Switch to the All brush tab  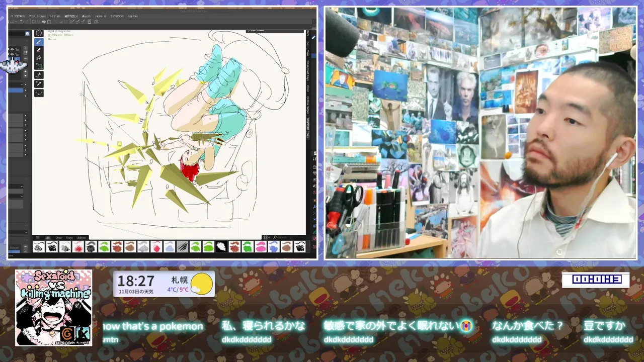pyautogui.click(x=48, y=238)
